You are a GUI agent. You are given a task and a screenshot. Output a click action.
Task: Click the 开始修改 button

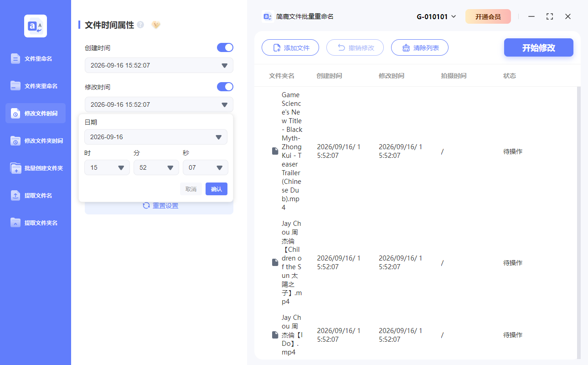pos(539,47)
